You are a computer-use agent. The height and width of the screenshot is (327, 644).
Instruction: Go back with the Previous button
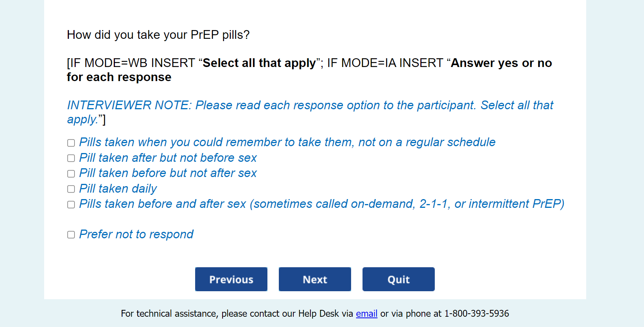click(x=231, y=279)
